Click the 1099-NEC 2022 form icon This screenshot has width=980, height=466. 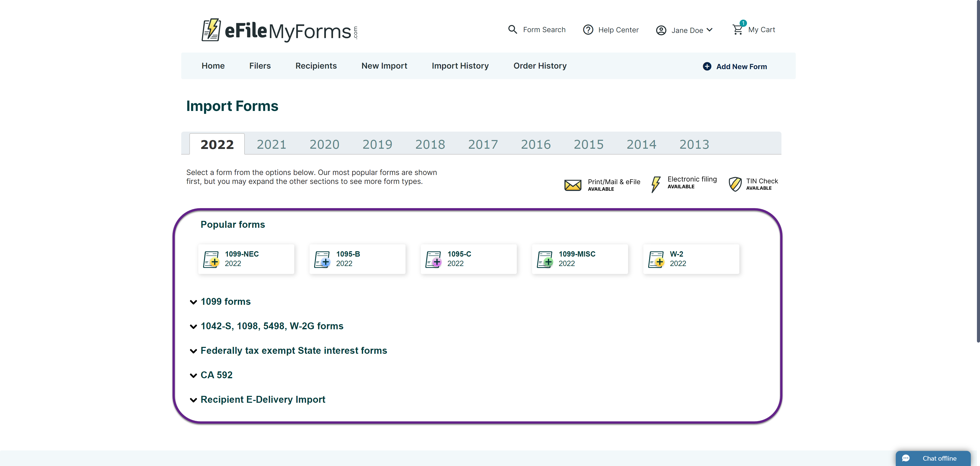click(211, 259)
